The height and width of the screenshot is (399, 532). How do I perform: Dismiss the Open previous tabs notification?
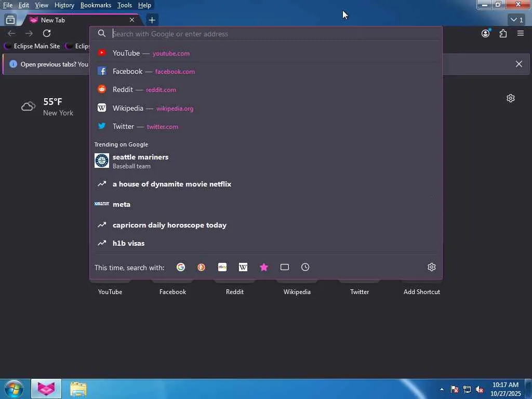pos(519,64)
